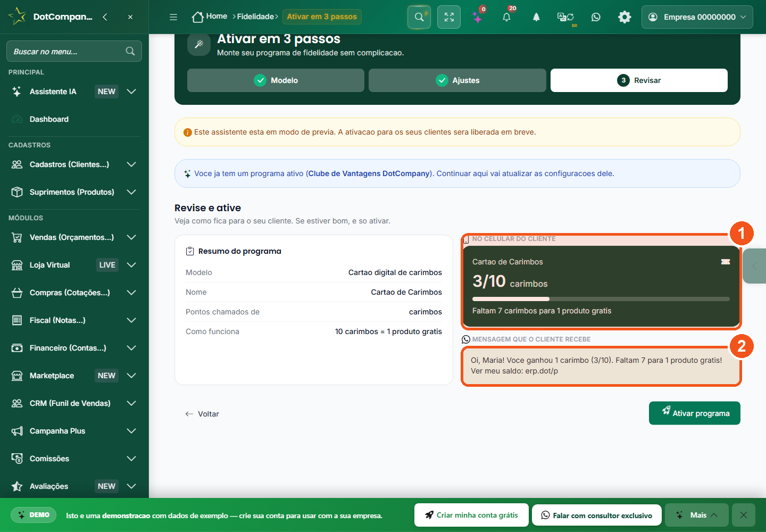The height and width of the screenshot is (532, 766).
Task: Select the Revisar step tab
Action: (639, 80)
